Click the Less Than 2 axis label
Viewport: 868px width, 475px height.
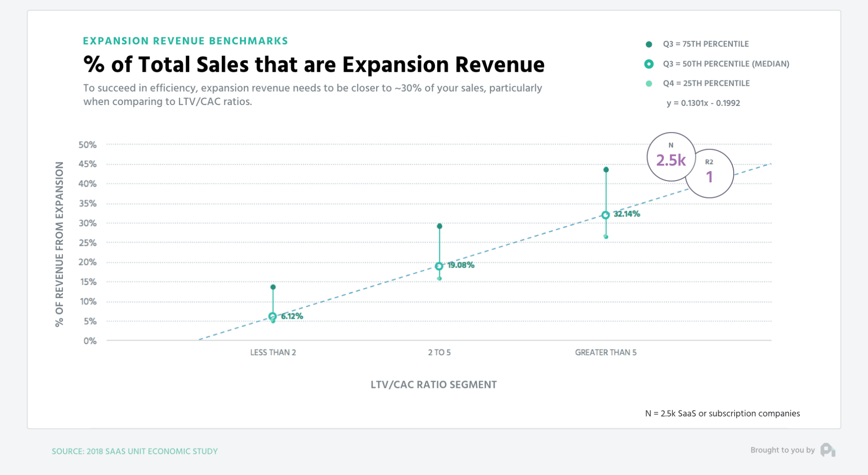[273, 352]
